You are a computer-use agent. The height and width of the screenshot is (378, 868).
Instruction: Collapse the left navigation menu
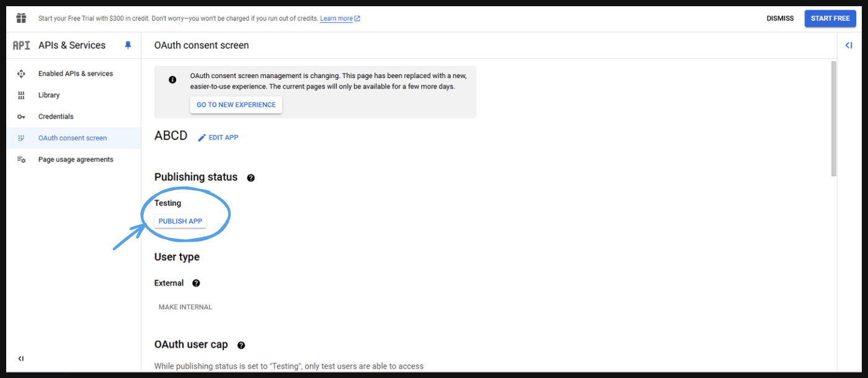tap(21, 359)
